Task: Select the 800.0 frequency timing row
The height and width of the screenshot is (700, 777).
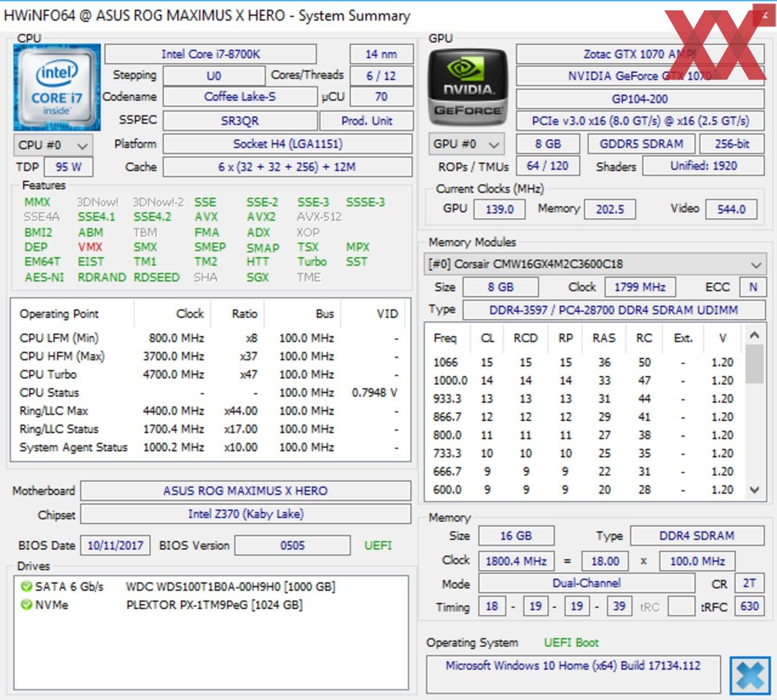Action: coord(585,435)
